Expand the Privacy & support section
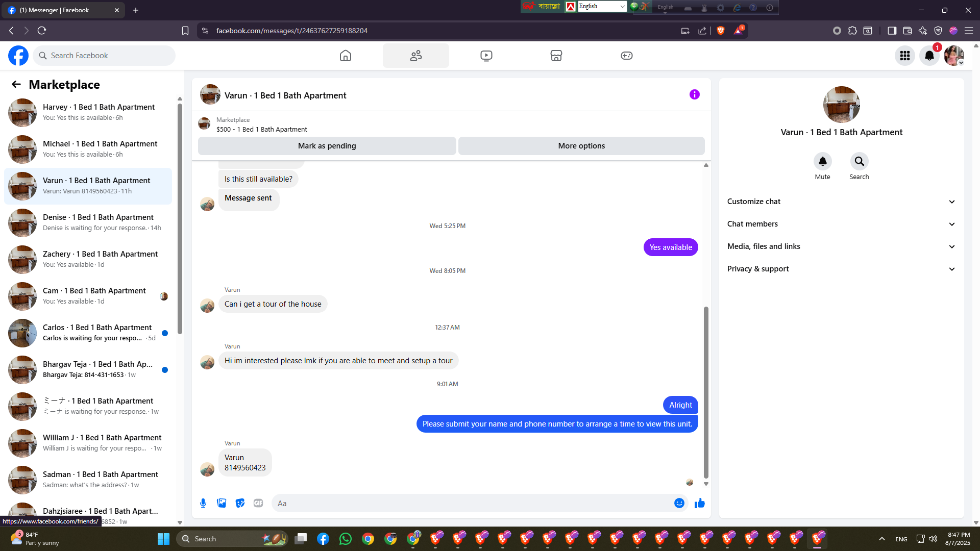The image size is (980, 551). [x=841, y=269]
